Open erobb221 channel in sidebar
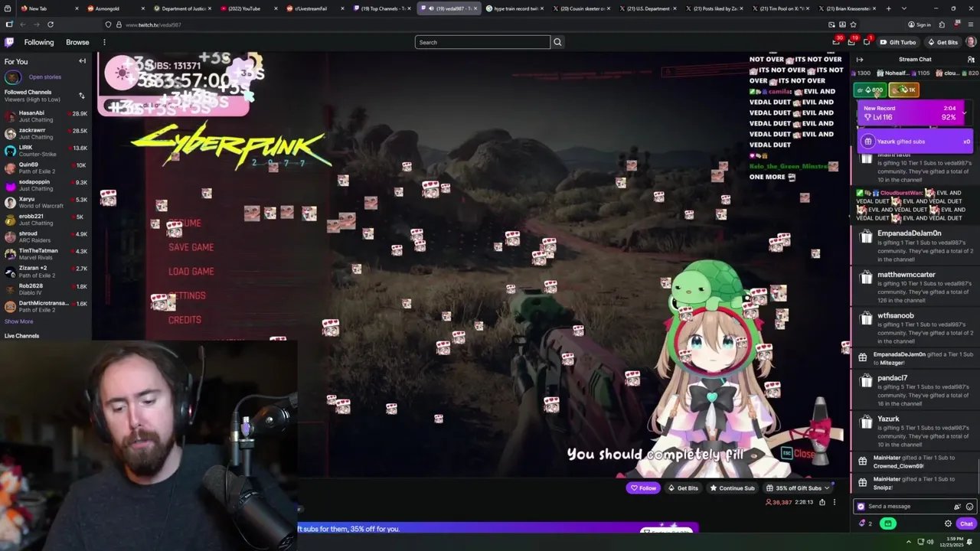This screenshot has height=551, width=980. (x=46, y=220)
